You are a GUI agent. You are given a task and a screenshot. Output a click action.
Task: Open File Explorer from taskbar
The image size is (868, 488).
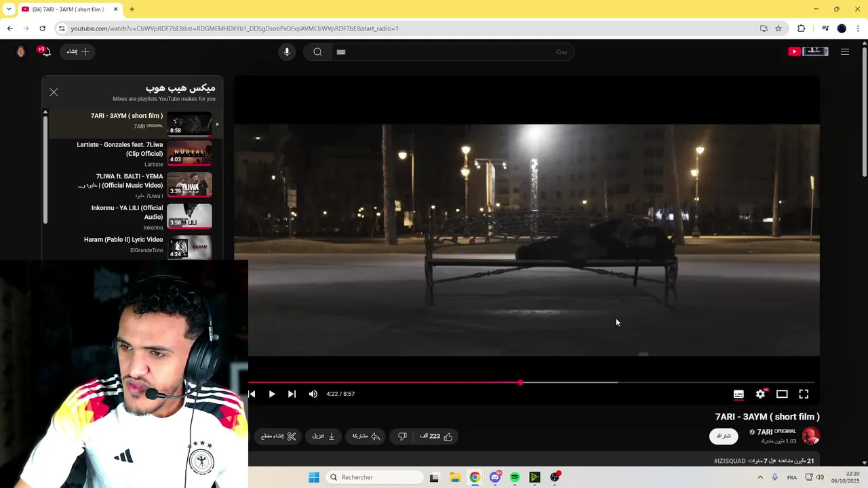point(455,477)
